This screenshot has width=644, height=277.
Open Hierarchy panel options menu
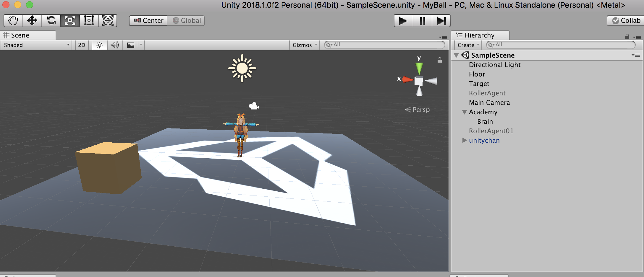pyautogui.click(x=637, y=38)
